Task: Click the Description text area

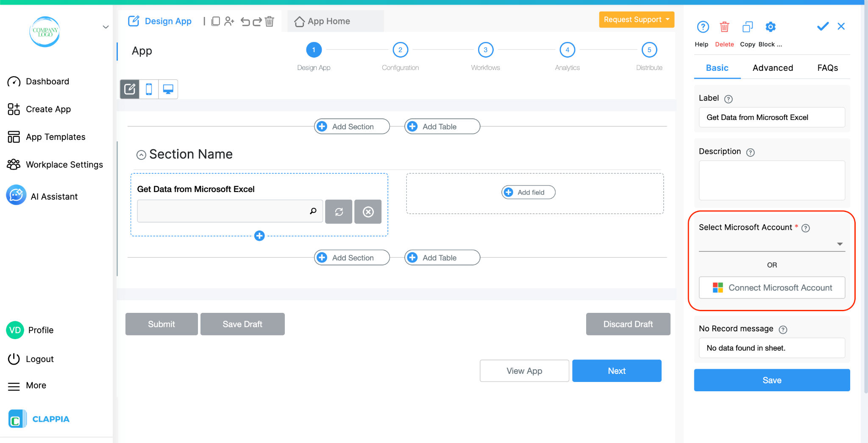Action: [772, 180]
